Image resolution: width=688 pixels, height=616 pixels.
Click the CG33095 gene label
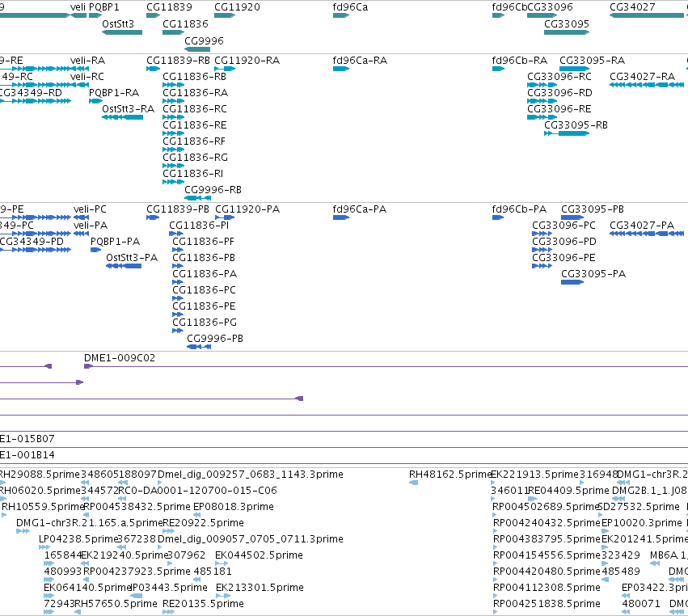567,23
